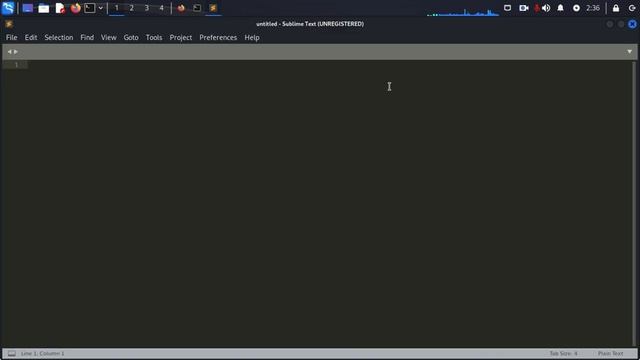The image size is (640, 360).
Task: Switch to workspace 3
Action: pos(147,8)
